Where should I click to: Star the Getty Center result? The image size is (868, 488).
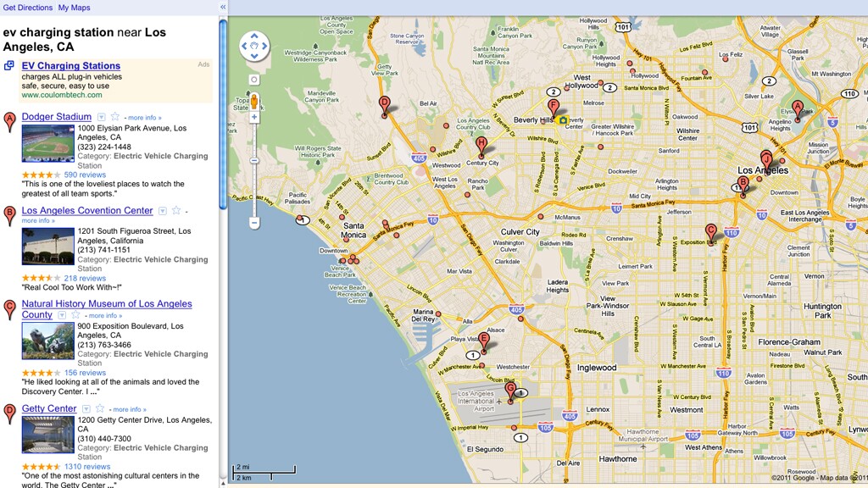pyautogui.click(x=100, y=408)
